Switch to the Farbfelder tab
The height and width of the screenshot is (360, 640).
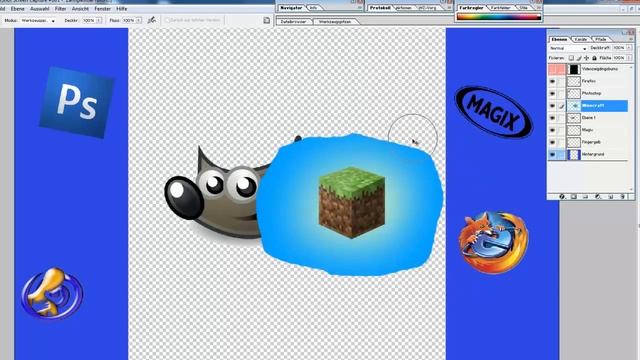click(x=501, y=8)
